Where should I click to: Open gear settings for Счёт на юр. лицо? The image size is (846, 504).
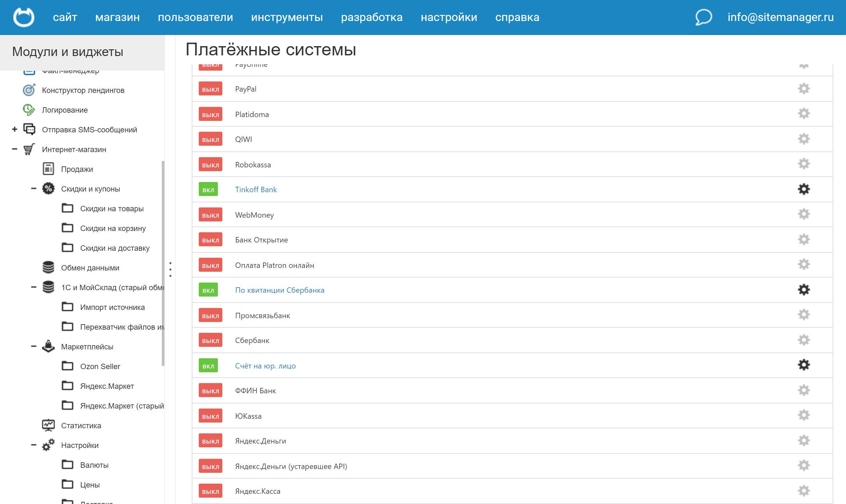[804, 365]
